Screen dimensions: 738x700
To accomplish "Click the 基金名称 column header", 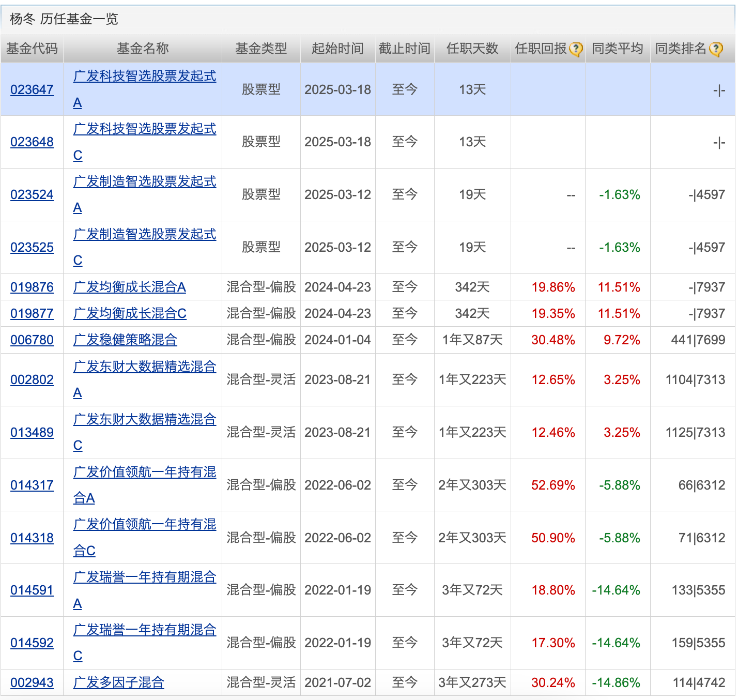I will coord(143,49).
